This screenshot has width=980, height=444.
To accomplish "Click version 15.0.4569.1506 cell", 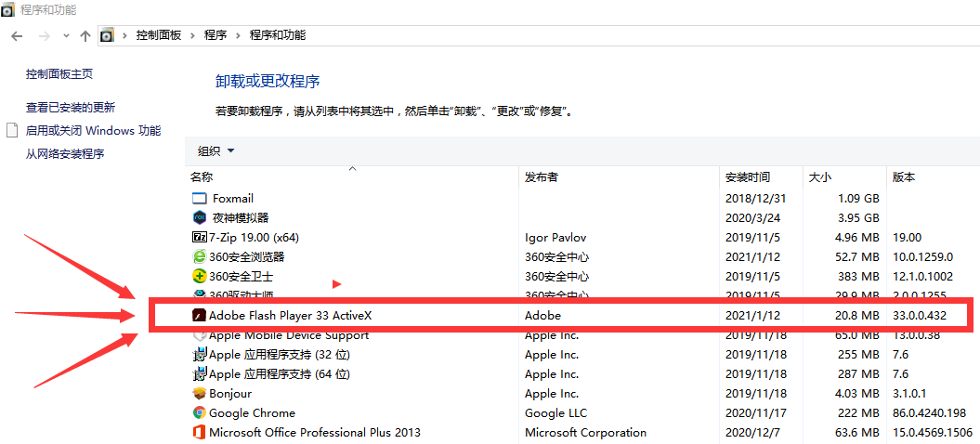I will 933,432.
